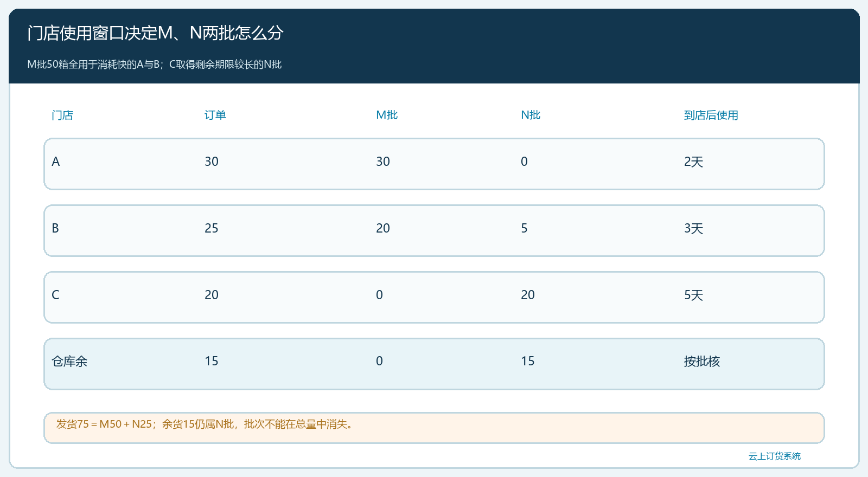Image resolution: width=868 pixels, height=477 pixels.
Task: Click M批 value 0 in row C
Action: 379,295
